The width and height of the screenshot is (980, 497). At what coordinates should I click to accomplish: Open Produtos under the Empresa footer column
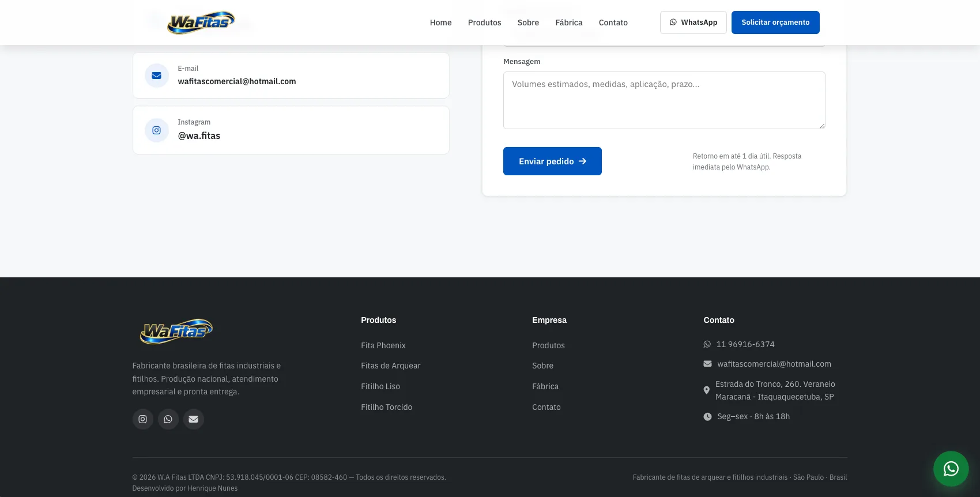[x=549, y=345]
